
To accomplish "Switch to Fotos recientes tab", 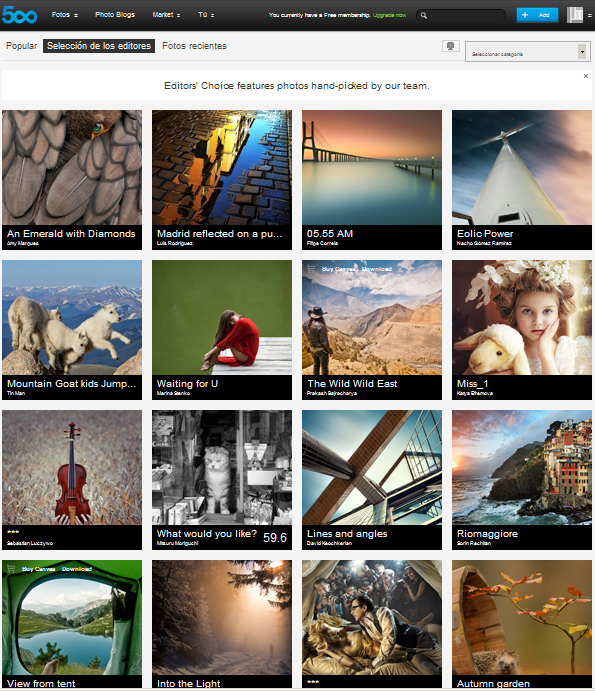I will coord(194,46).
